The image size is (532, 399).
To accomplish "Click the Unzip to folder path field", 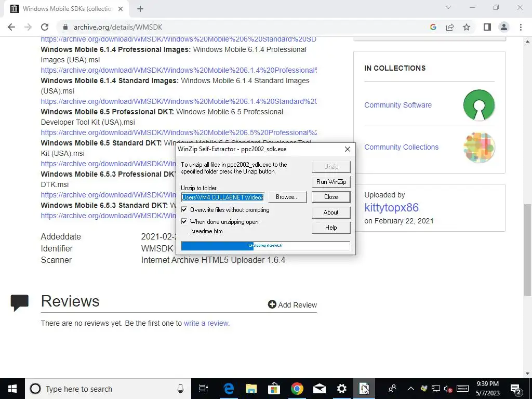I will (x=223, y=197).
